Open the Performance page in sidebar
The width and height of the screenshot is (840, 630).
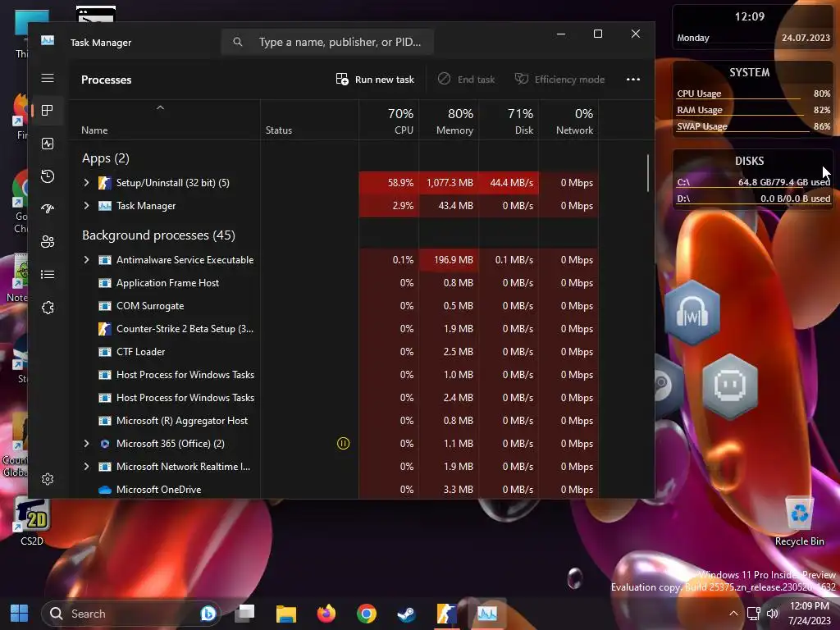pos(48,144)
